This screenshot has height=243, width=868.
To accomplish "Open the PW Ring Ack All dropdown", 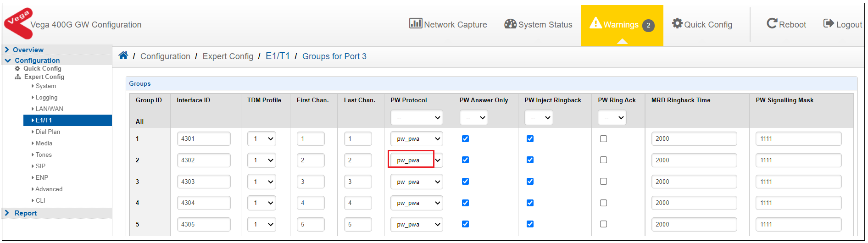I will coord(612,117).
